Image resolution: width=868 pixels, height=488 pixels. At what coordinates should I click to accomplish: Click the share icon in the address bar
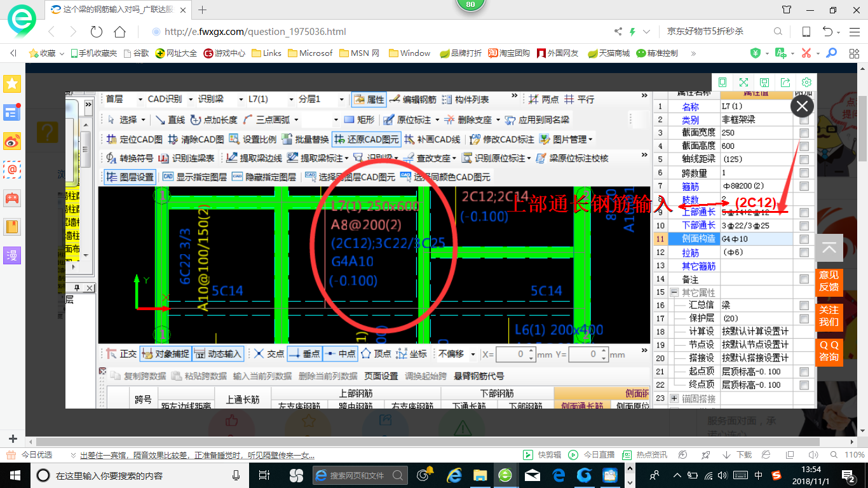pyautogui.click(x=618, y=31)
